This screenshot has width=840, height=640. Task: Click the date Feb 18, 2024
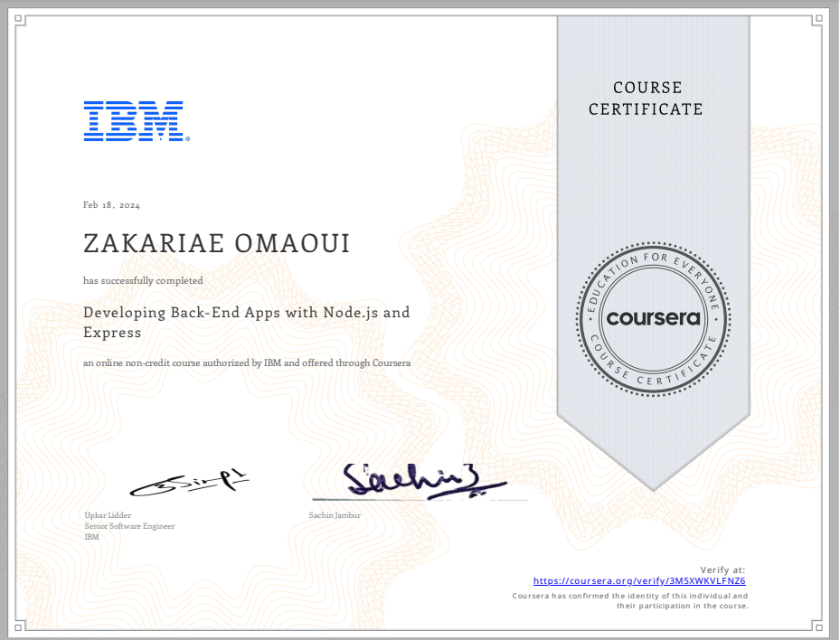click(x=111, y=205)
